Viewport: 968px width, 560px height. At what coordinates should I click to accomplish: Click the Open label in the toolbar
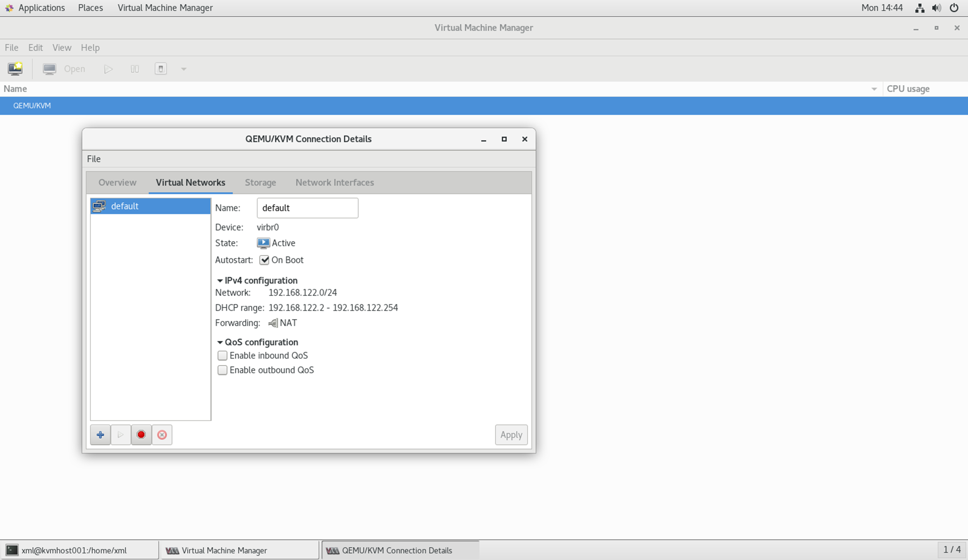tap(75, 69)
